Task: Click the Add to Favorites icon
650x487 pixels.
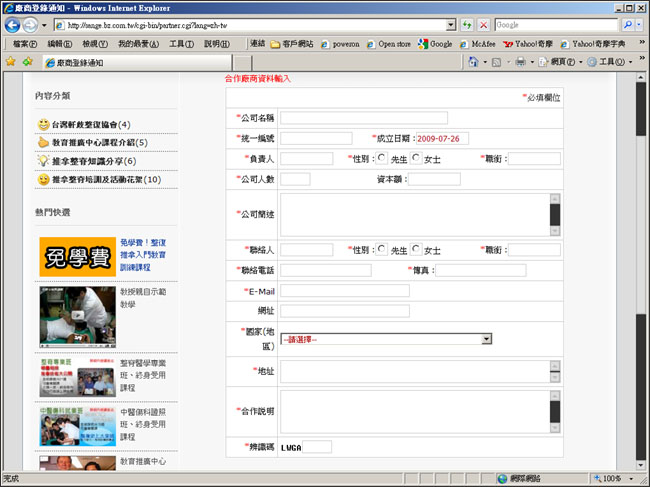Action: click(x=28, y=62)
